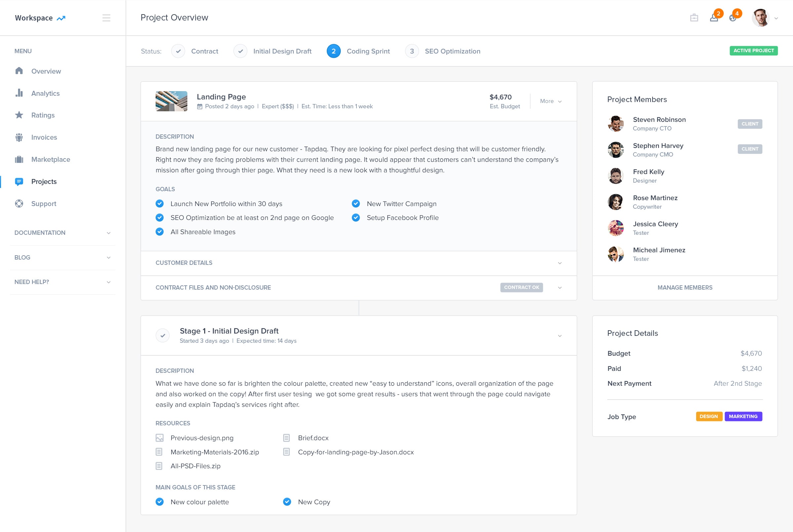The image size is (793, 532).
Task: Click the Landing Page project thumbnail image
Action: click(171, 101)
